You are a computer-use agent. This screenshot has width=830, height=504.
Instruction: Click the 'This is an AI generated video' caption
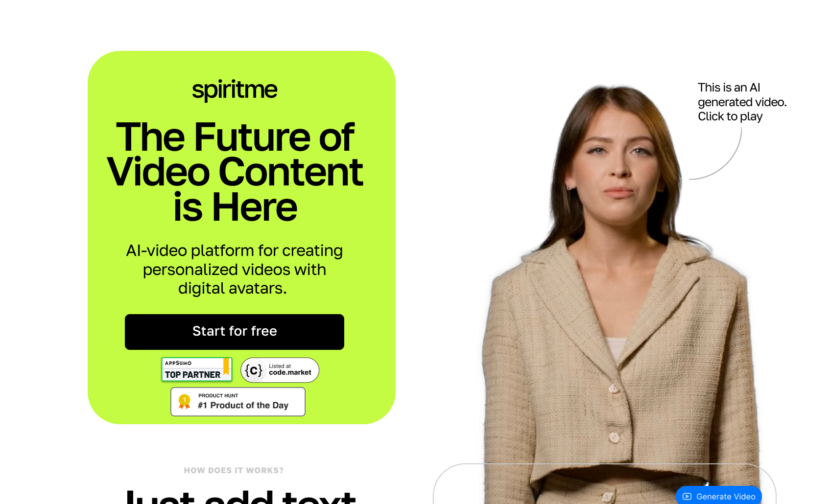(742, 102)
